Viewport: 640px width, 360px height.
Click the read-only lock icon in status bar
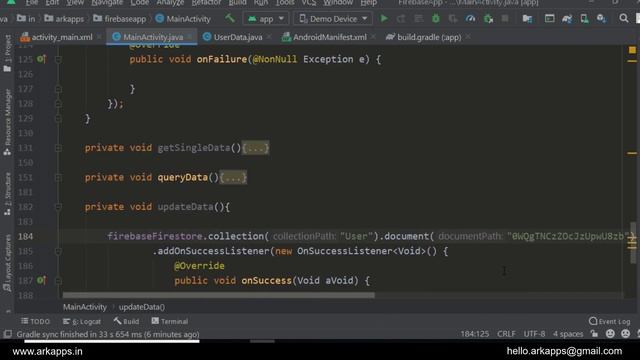tap(595, 334)
